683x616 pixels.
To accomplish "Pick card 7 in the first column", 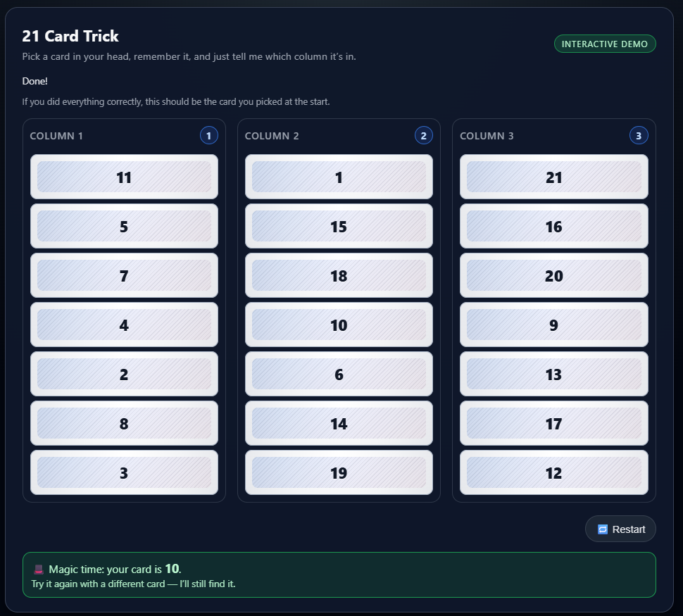I will [124, 276].
